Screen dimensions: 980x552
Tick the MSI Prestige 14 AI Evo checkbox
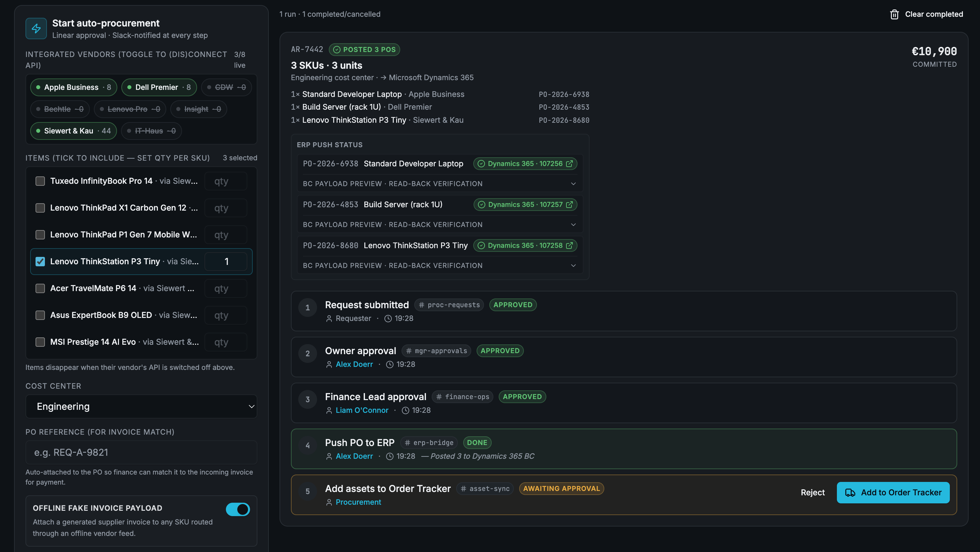[40, 342]
